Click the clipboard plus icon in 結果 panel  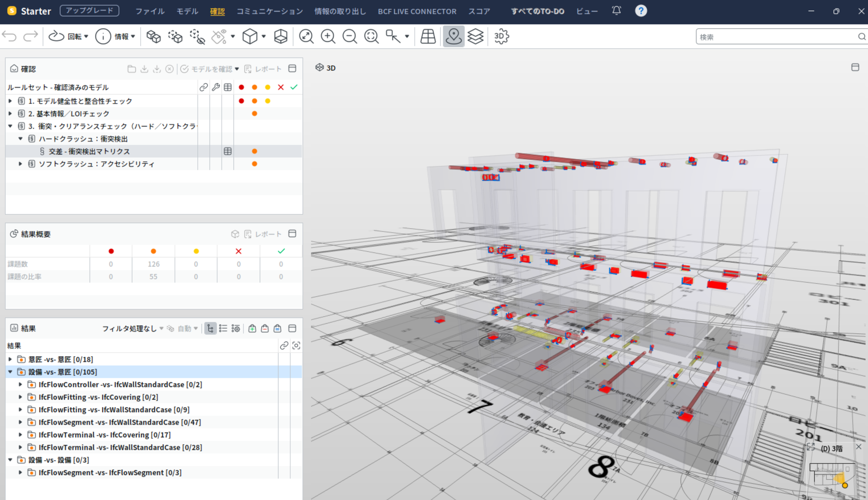[x=252, y=329]
